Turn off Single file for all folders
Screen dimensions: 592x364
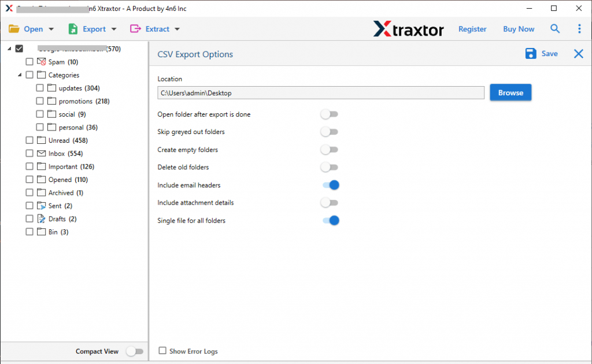pyautogui.click(x=331, y=220)
